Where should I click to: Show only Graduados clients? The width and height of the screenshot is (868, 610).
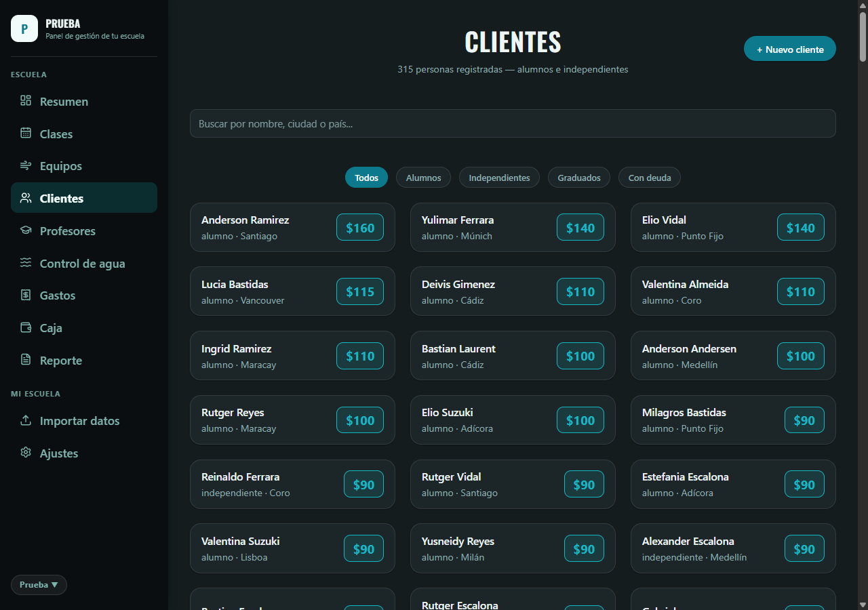(579, 178)
